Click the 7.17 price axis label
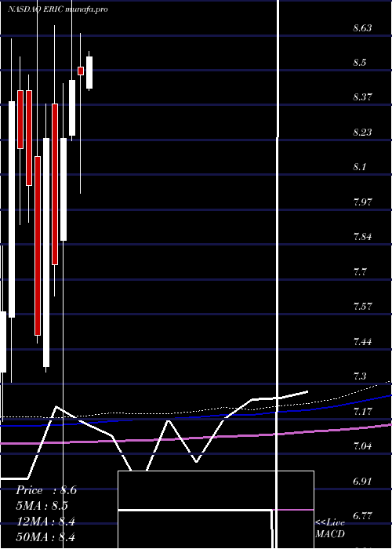Image resolution: width=392 pixels, height=549 pixels. (362, 411)
